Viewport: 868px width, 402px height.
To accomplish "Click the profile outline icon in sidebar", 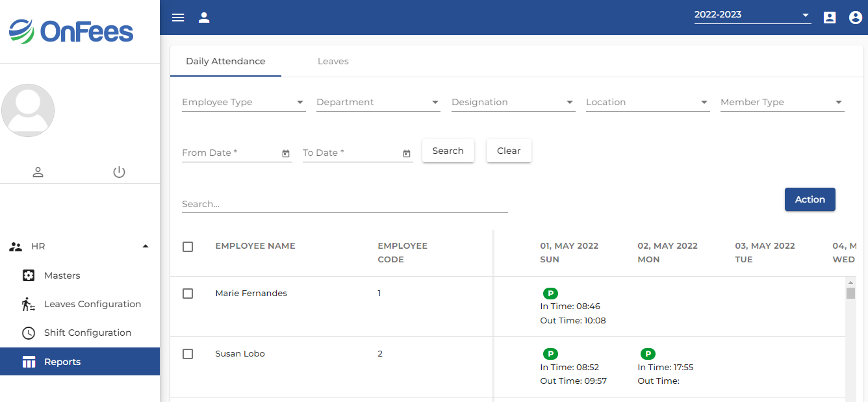I will [x=38, y=172].
